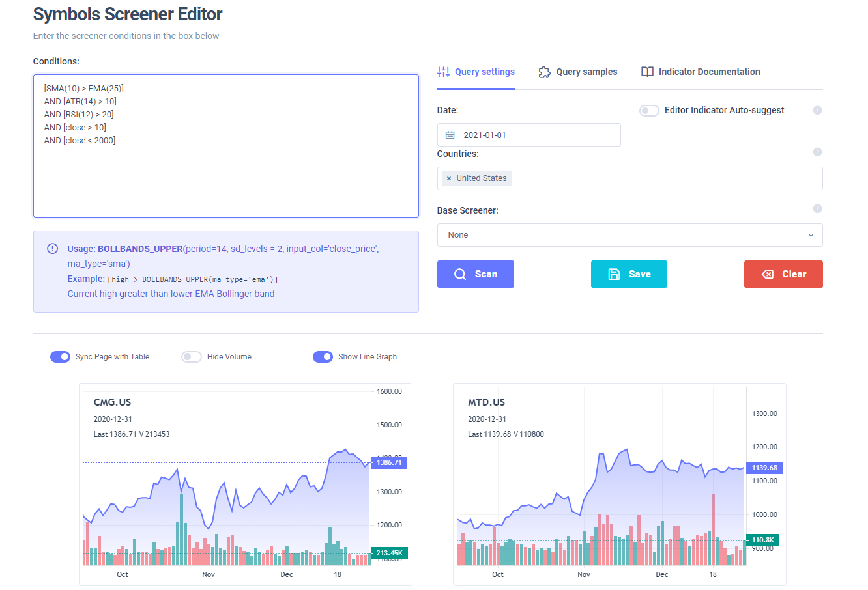
Task: Click the 1139.68 price label on MTD chart
Action: pyautogui.click(x=764, y=468)
